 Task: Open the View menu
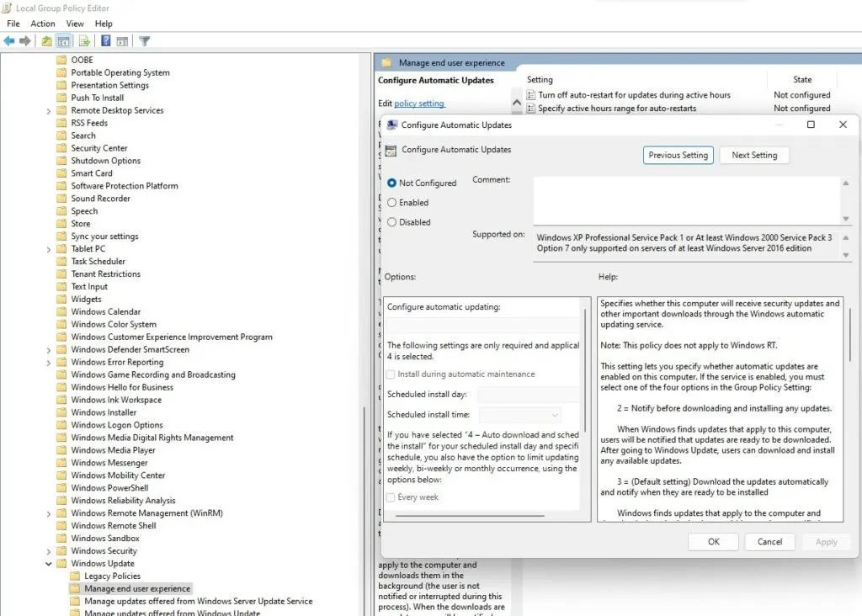[x=75, y=24]
